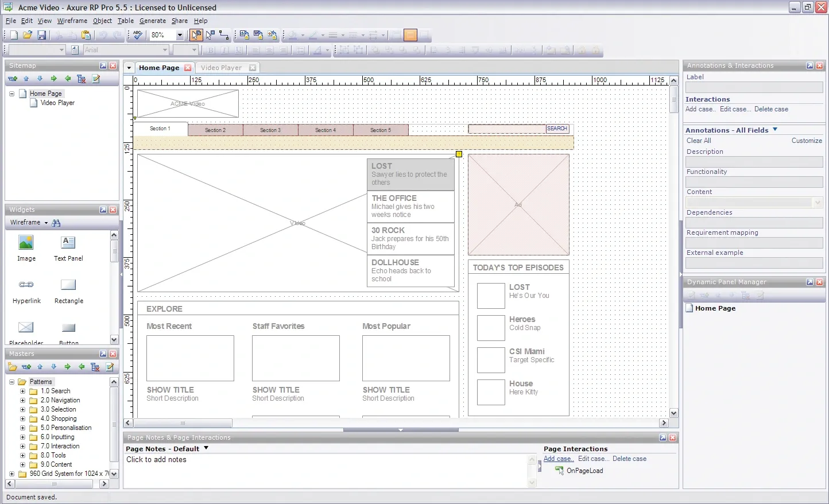829x504 pixels.
Task: Select the OnPageLoad interaction
Action: pyautogui.click(x=584, y=470)
